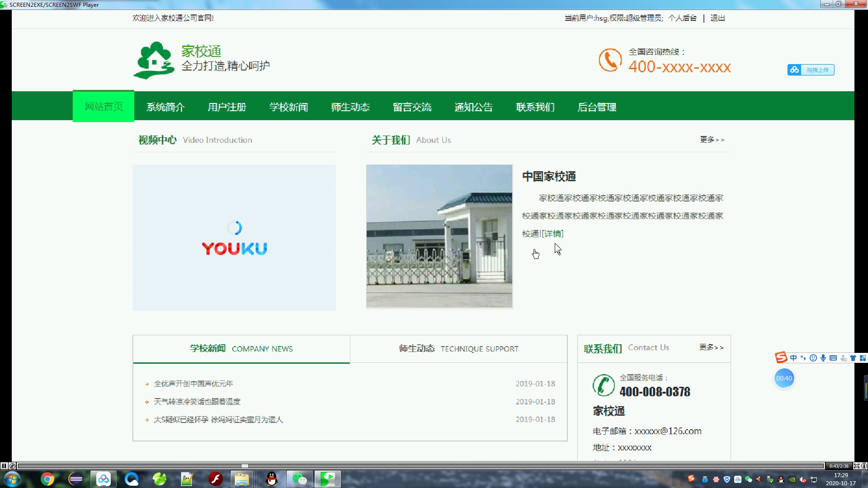868x488 pixels.
Task: Pause playback in the SWF player
Action: (4, 466)
